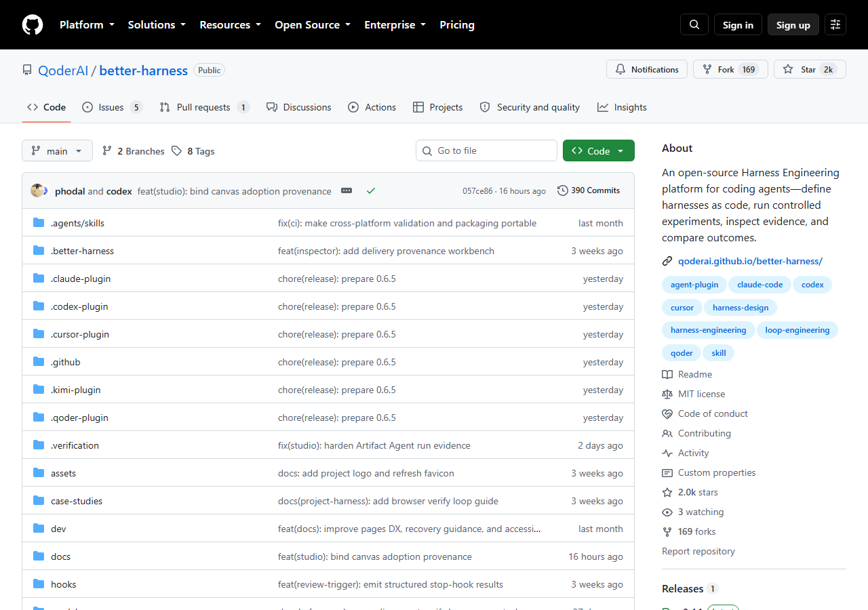Expand the Resources dropdown menu
This screenshot has height=610, width=868.
pyautogui.click(x=230, y=25)
